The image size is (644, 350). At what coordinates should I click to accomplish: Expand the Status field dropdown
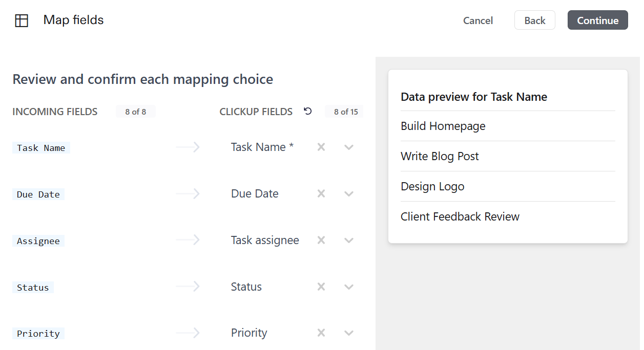349,286
